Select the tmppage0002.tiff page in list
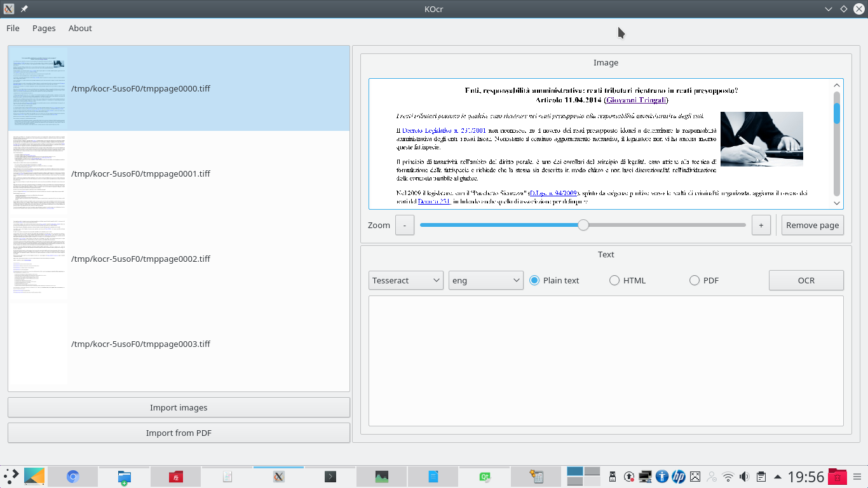 [179, 259]
